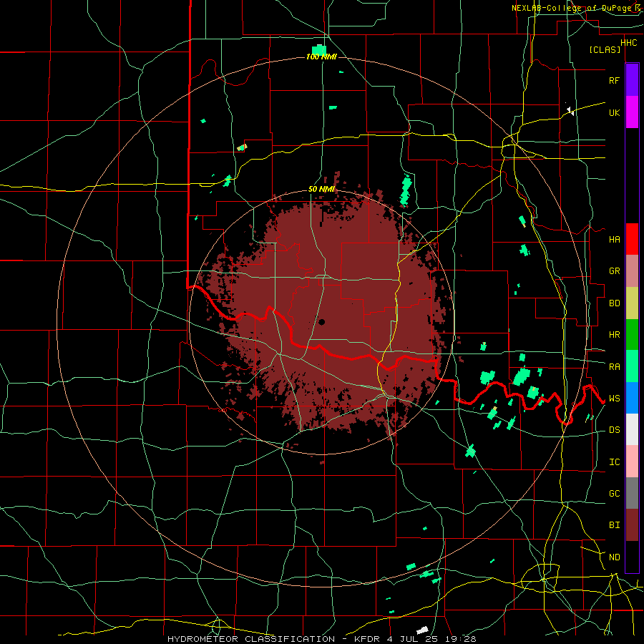Click the RA mint green legend swatch
Viewport: 644px width, 644px height.
pos(632,366)
